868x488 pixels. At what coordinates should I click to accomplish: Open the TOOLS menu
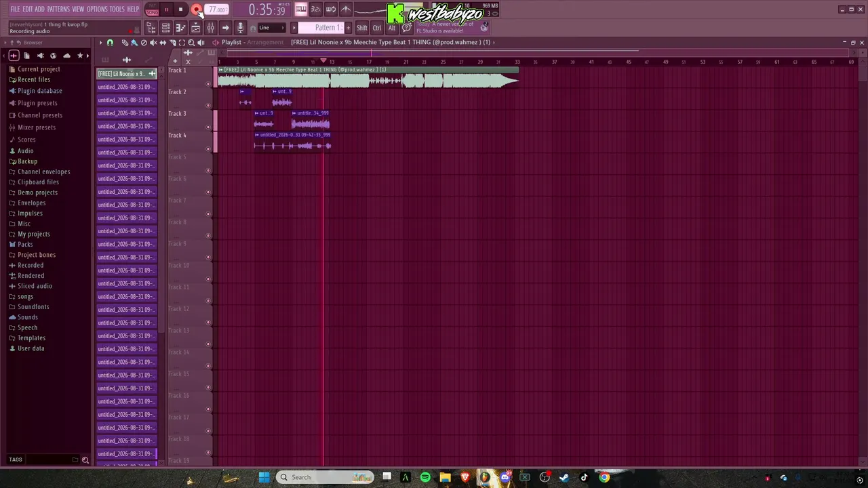[x=117, y=9]
